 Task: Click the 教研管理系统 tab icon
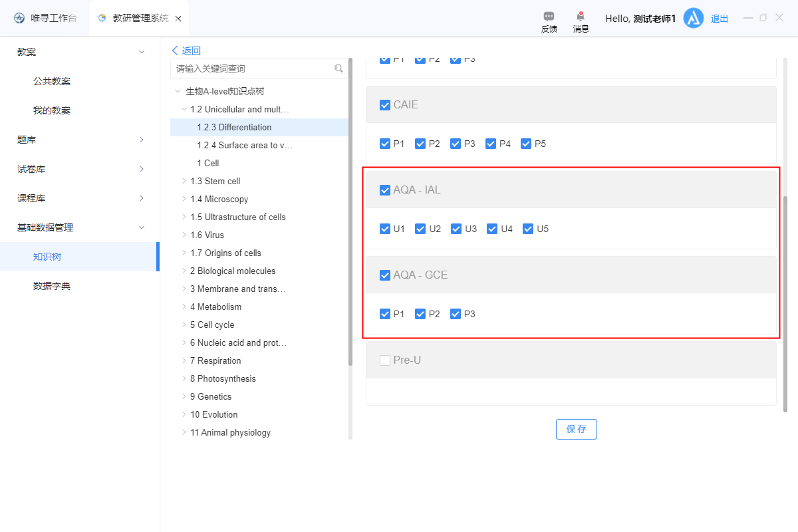point(102,19)
